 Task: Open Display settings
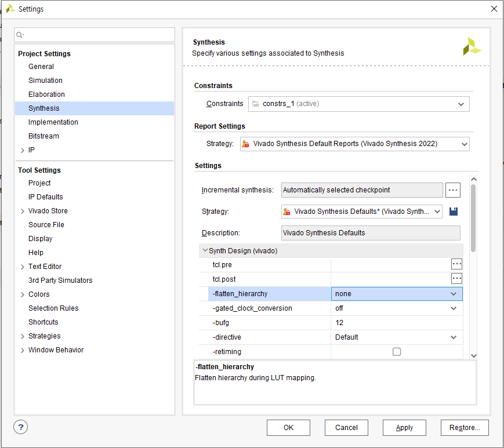point(40,239)
